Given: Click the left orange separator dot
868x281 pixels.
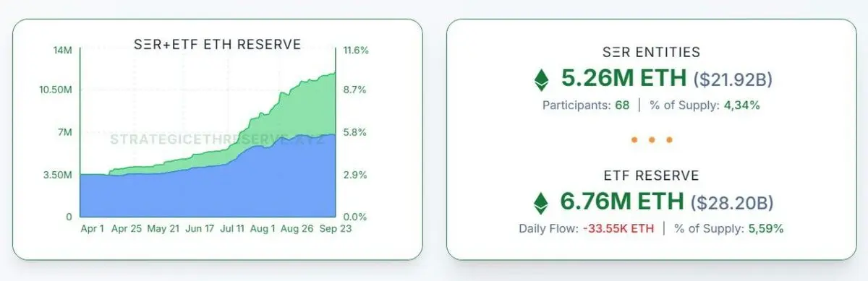Looking at the screenshot, I should click(x=634, y=139).
